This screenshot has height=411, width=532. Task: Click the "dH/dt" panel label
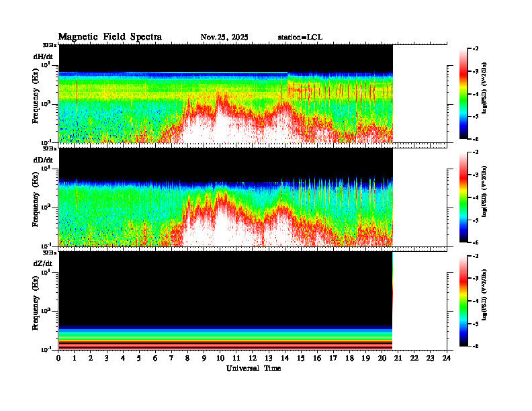[43, 56]
